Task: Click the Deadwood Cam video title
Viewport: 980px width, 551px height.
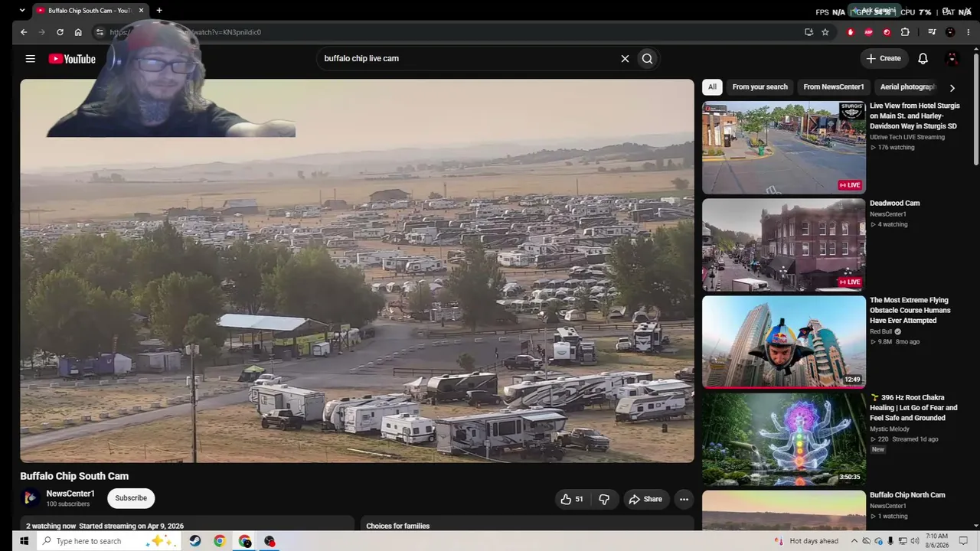Action: click(895, 203)
